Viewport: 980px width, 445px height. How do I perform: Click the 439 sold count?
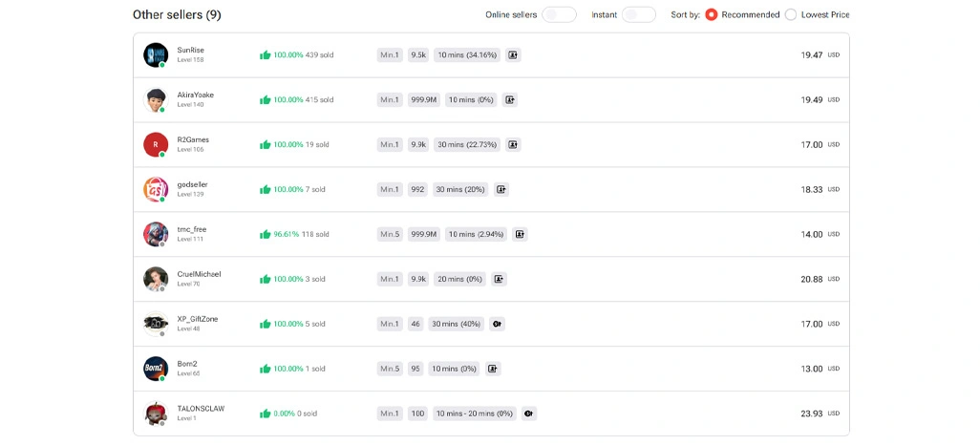[x=319, y=55]
